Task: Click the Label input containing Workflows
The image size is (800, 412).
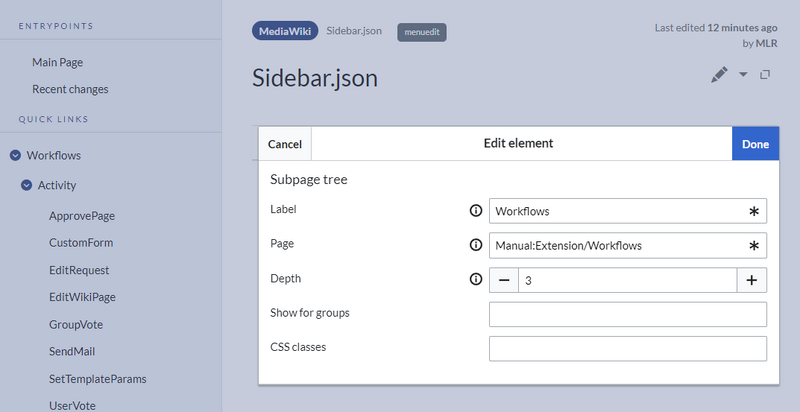Action: point(628,211)
